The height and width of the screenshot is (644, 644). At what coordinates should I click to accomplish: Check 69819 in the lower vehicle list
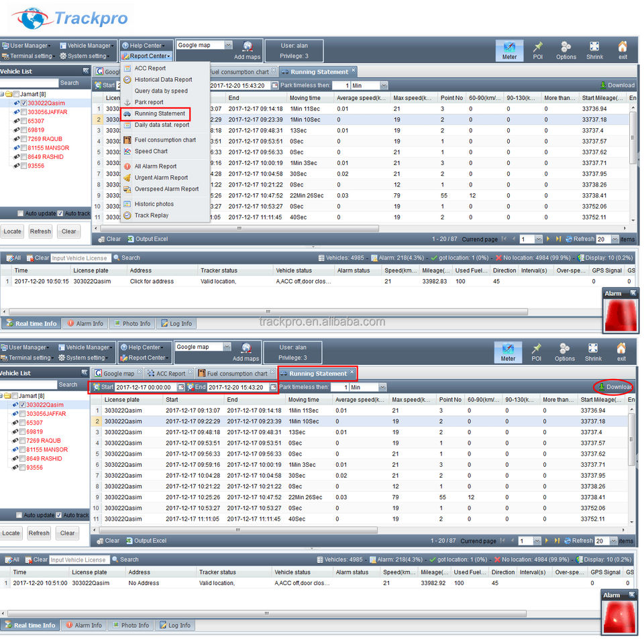[23, 431]
